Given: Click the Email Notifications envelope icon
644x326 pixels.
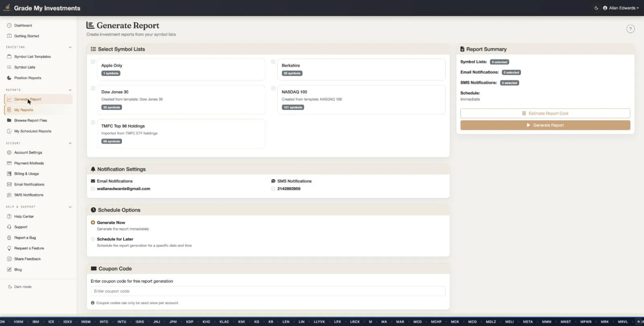Looking at the screenshot, I should click(x=9, y=185).
